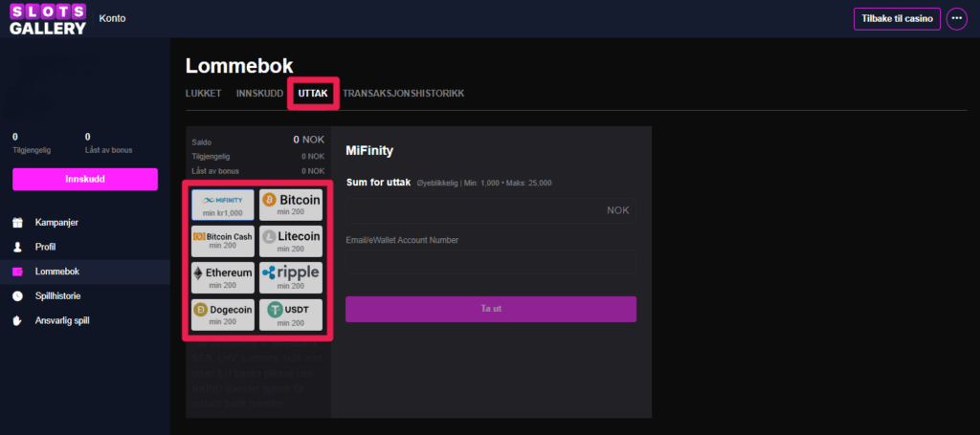Screen dimensions: 980x435
Task: Click the Lommebok page heading
Action: [x=239, y=66]
